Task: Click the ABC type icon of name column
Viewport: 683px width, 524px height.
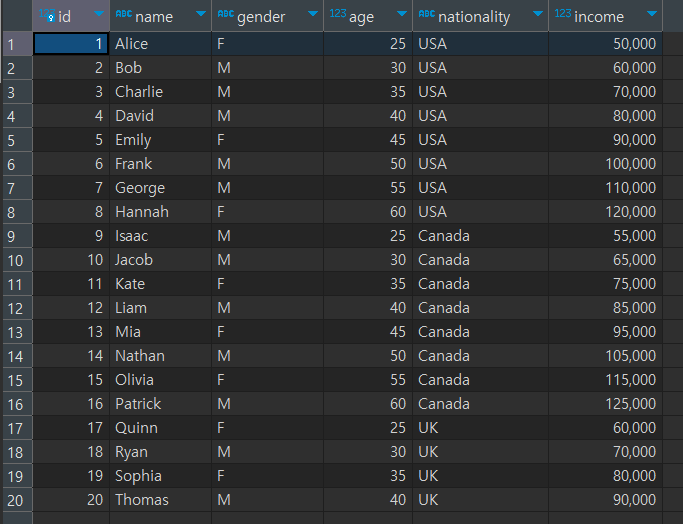Action: coord(124,14)
